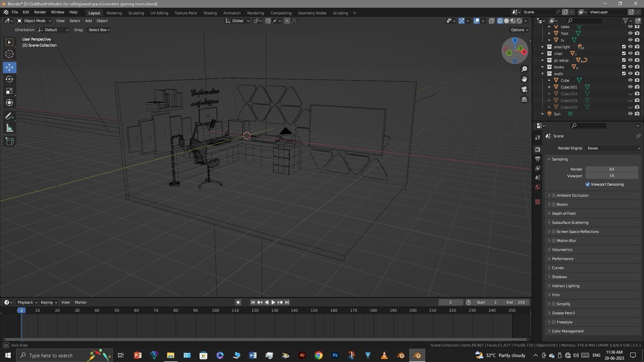The image size is (644, 362).
Task: Click the Render samples value field
Action: [612, 169]
